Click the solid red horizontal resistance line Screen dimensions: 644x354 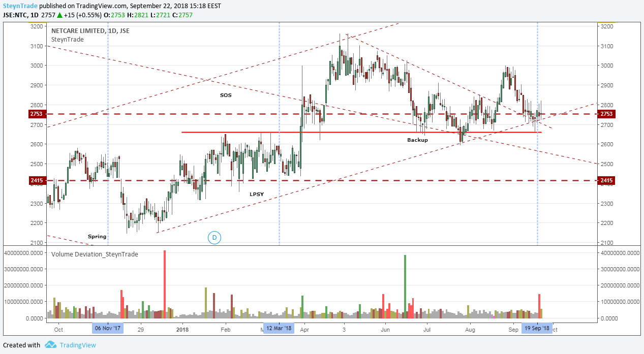click(361, 133)
